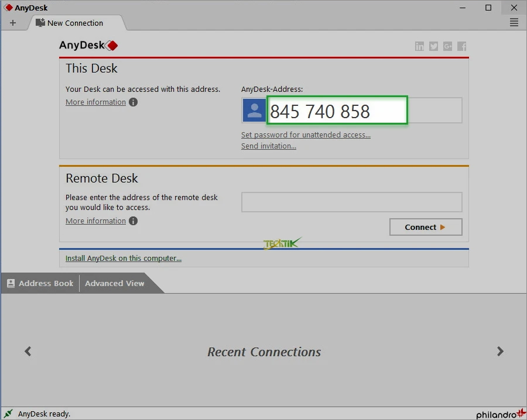The image size is (527, 420).
Task: Click the Recent Connections heading
Action: [264, 352]
